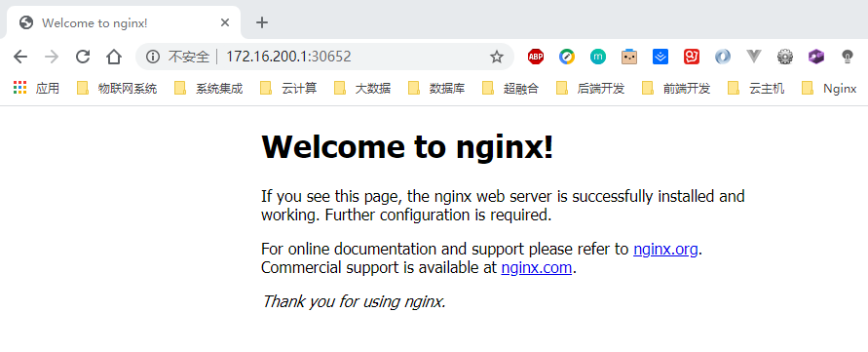
Task: Close the Welcome to nginx! tab
Action: (x=225, y=22)
